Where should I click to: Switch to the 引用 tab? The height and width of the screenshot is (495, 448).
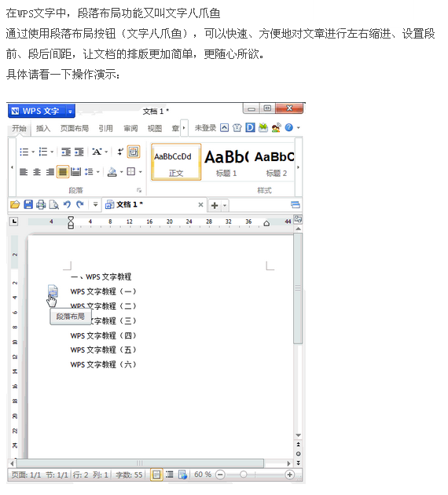[106, 128]
